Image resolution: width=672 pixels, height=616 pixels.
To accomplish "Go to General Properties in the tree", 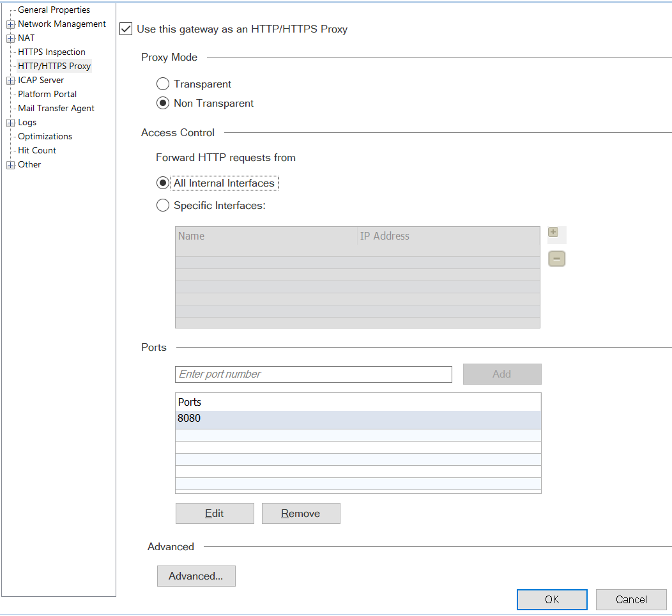I will pyautogui.click(x=54, y=10).
